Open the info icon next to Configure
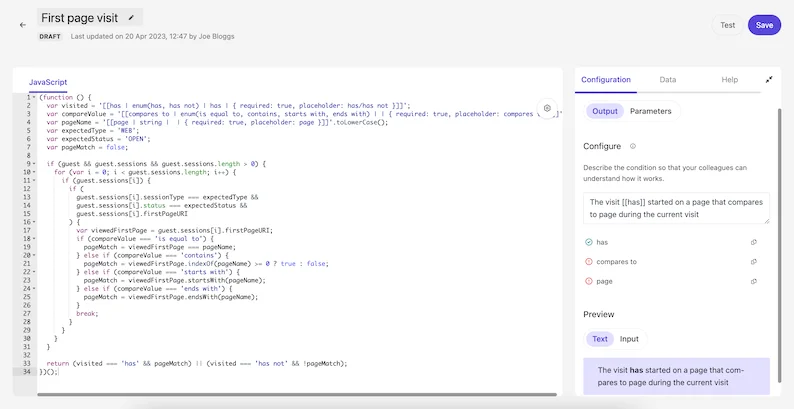This screenshot has width=794, height=409. click(x=632, y=146)
